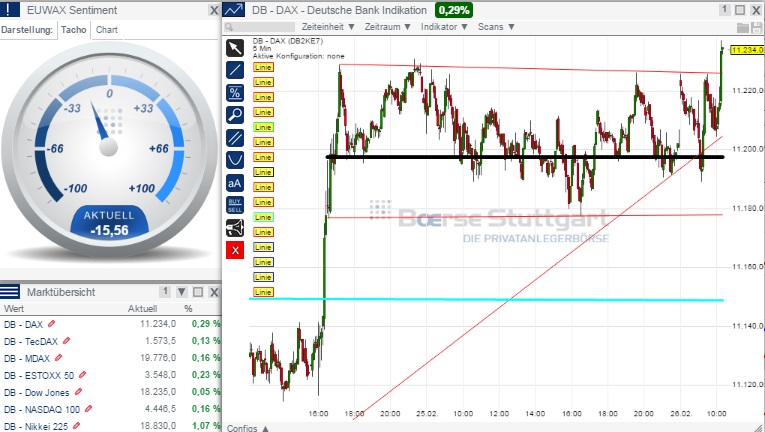Click the pencil icon next to DB - Nikkei 225
Screen dimensions: 765x432
coord(76,426)
